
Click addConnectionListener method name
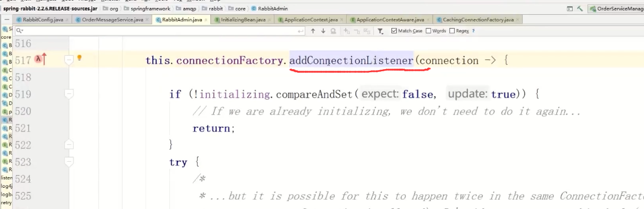click(x=352, y=60)
